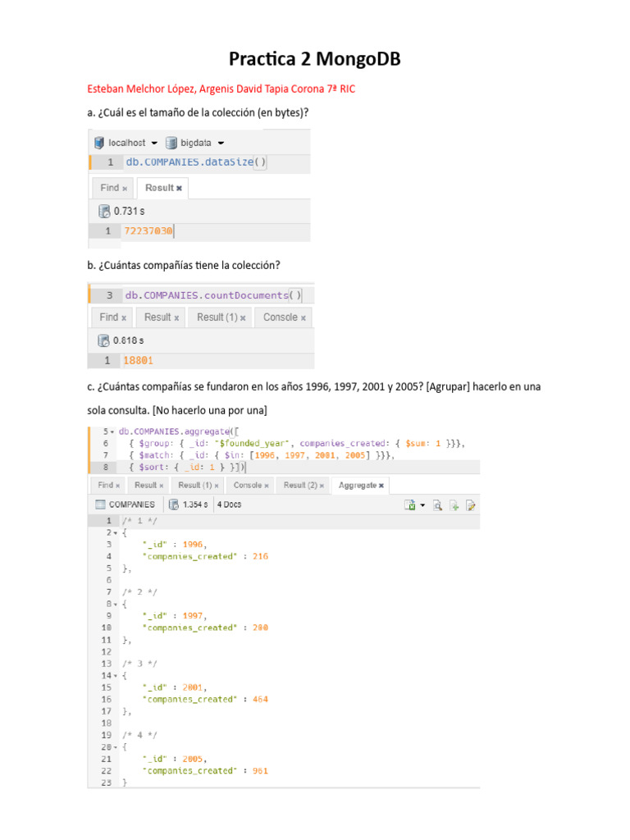Click the export results icon in Aggregate toolbar

pos(409,504)
